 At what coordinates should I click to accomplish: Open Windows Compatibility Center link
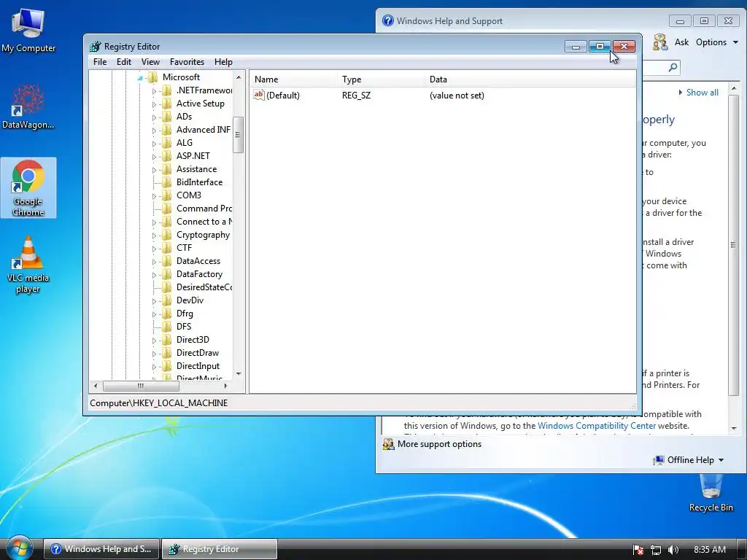[x=597, y=426]
